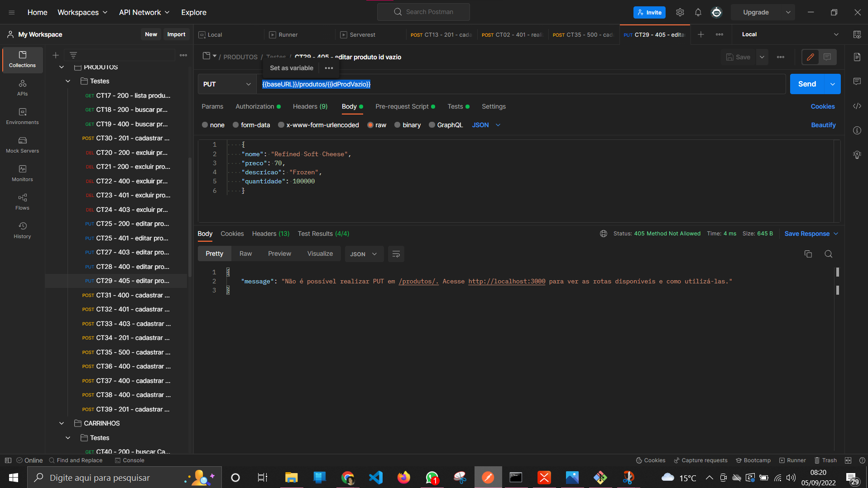Switch to edit mode pencil icon

[x=810, y=57]
